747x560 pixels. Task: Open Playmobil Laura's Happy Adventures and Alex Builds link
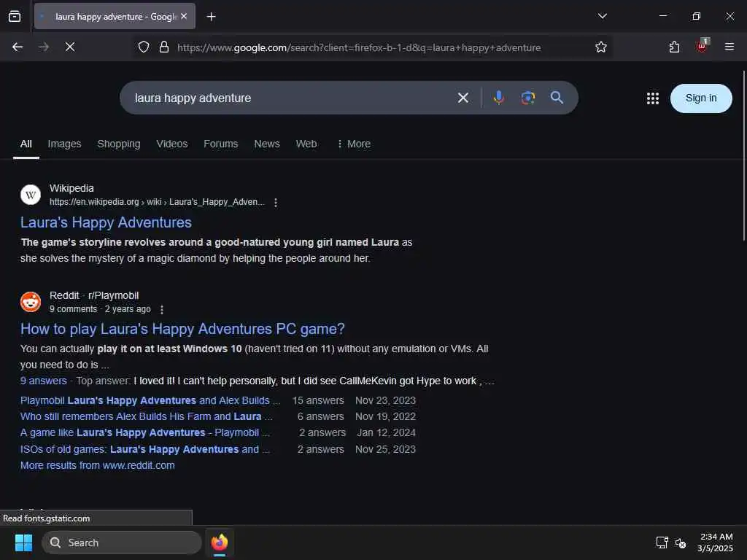pyautogui.click(x=150, y=400)
